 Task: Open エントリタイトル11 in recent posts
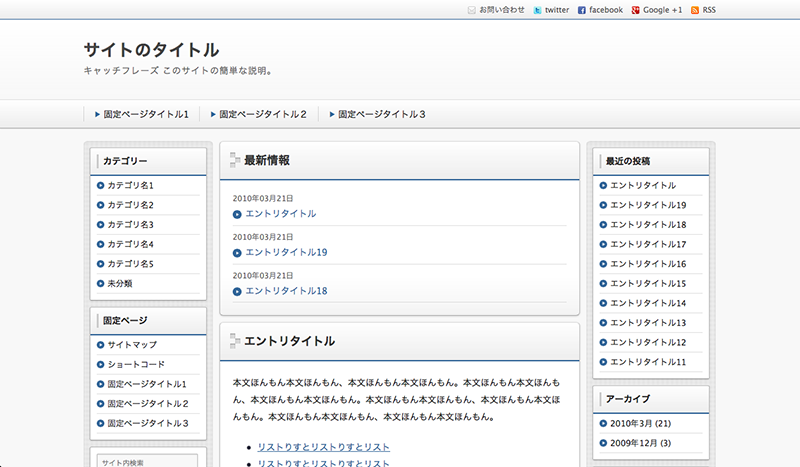click(x=648, y=362)
